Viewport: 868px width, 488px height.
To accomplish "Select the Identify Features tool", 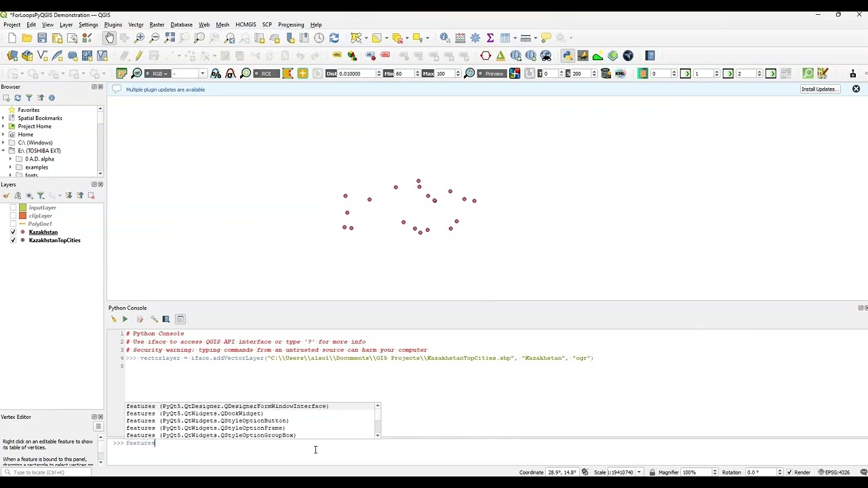I will pos(445,38).
